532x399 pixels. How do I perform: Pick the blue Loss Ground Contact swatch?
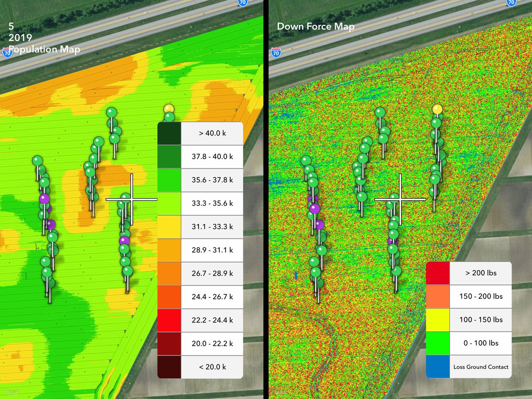438,367
